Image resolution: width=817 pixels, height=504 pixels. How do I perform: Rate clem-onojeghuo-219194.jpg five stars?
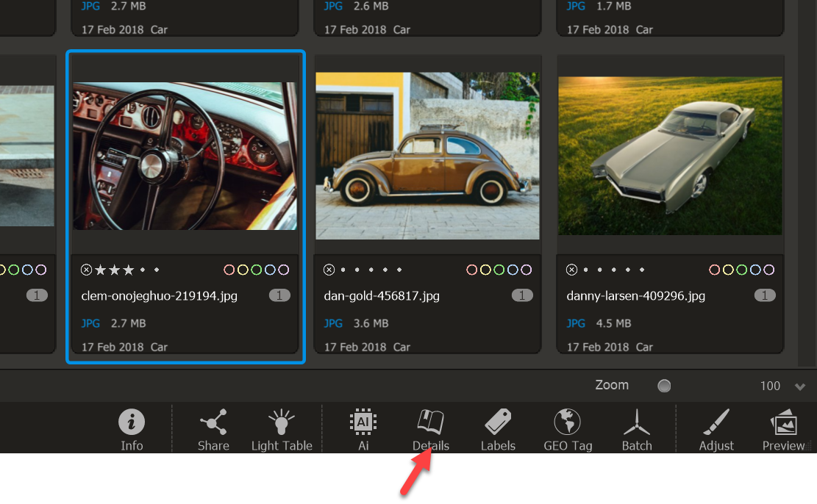tap(157, 270)
